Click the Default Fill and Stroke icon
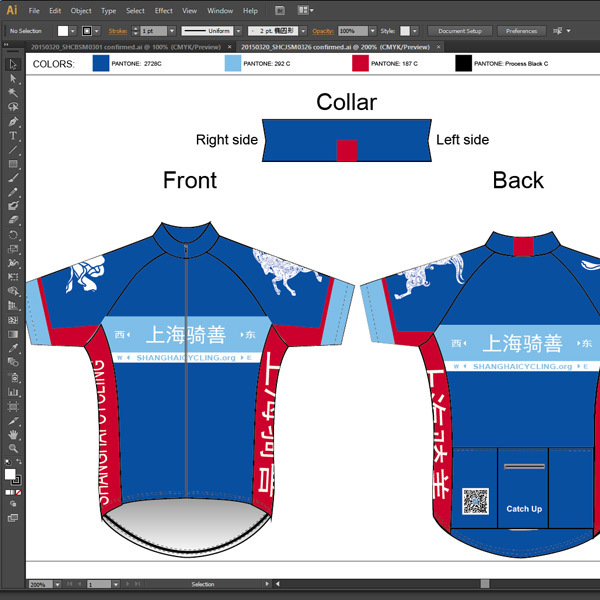The image size is (600, 600). pyautogui.click(x=8, y=462)
